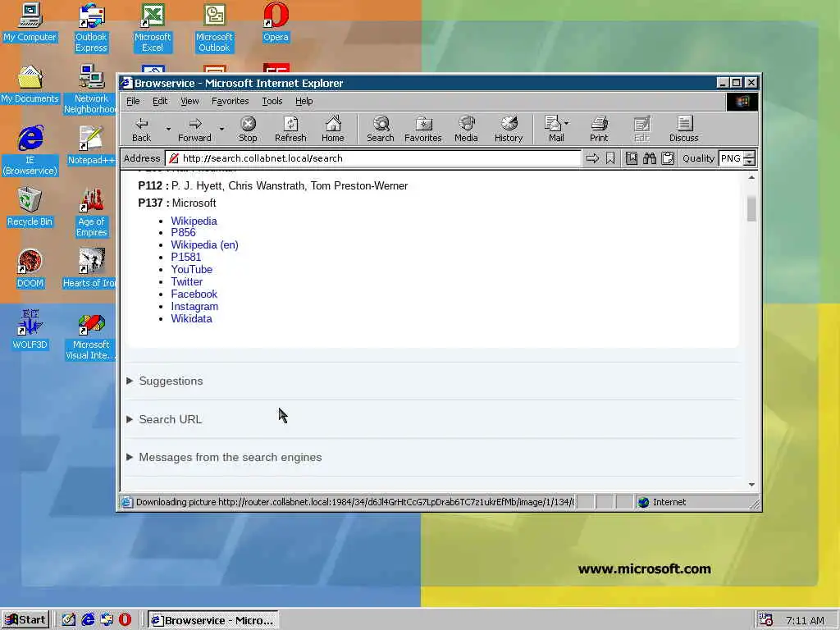
Task: Open the Back button history dropdown arrow
Action: coord(168,129)
